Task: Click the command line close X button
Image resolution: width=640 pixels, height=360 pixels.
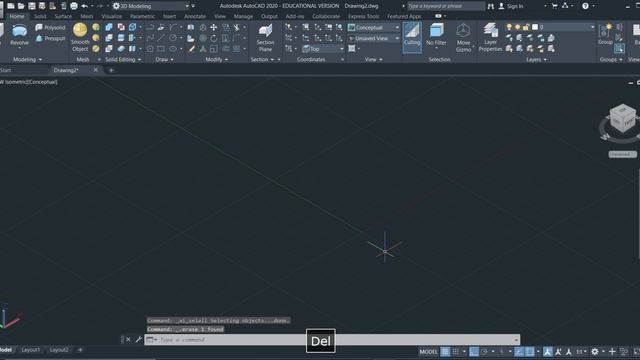Action: pyautogui.click(x=128, y=339)
